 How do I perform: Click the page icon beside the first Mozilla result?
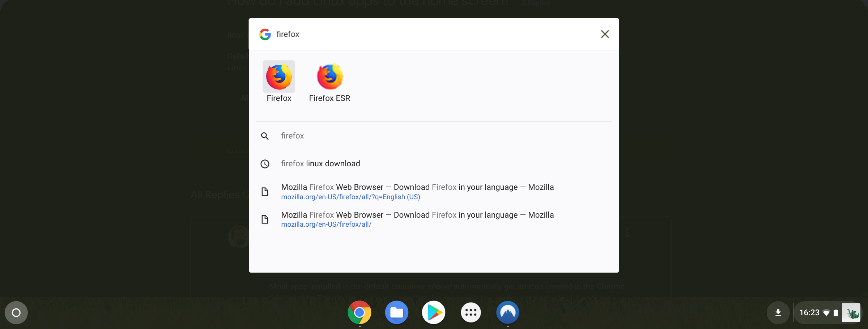(265, 191)
